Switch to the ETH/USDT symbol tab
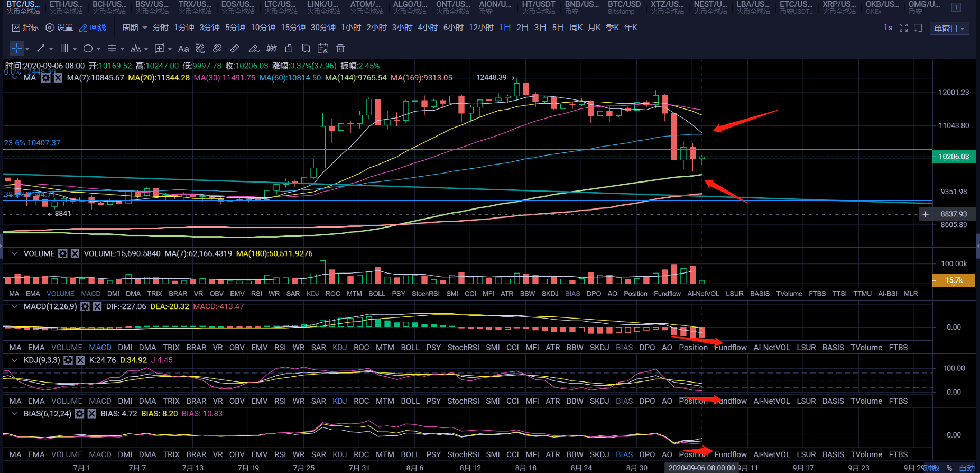Screen dimensions: 980x473 (66, 7)
